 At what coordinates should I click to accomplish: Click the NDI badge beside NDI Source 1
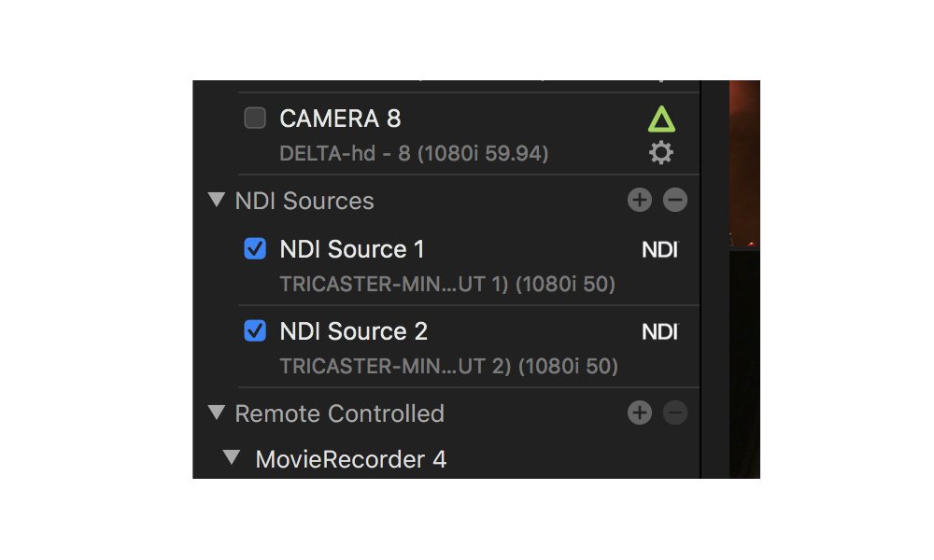pos(659,250)
